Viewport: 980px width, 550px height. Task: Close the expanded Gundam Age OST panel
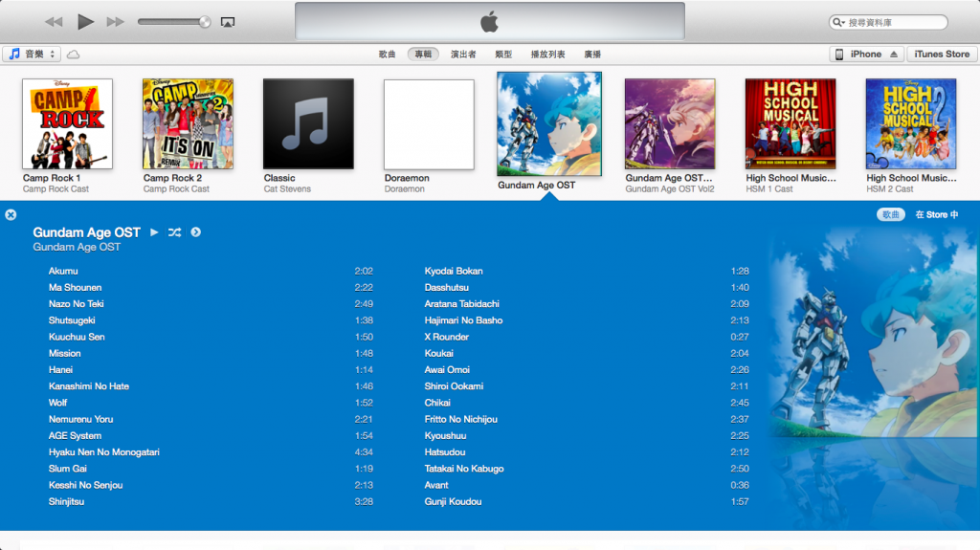pyautogui.click(x=11, y=215)
